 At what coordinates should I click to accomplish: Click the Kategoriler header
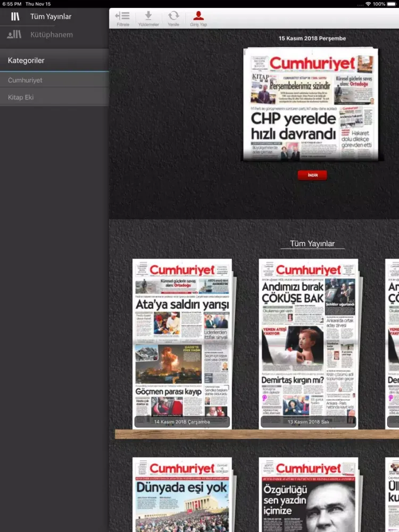[x=54, y=61]
